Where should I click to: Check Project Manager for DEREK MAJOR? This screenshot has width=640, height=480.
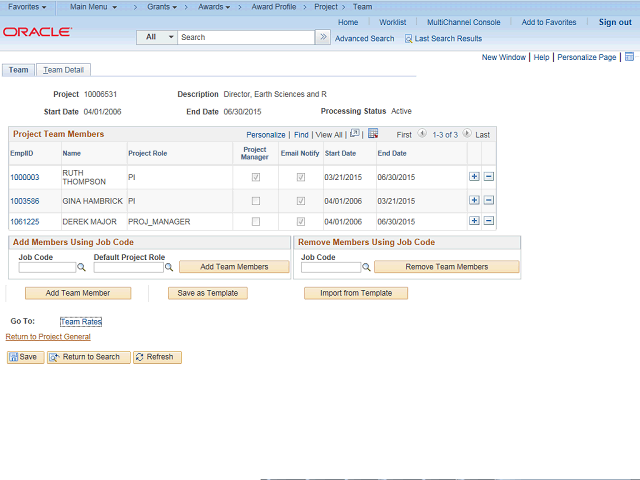256,221
